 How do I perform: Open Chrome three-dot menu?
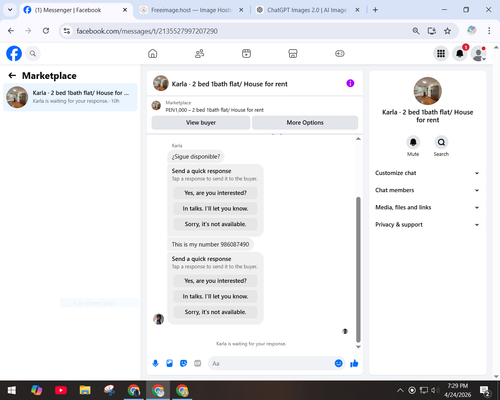[x=489, y=31]
